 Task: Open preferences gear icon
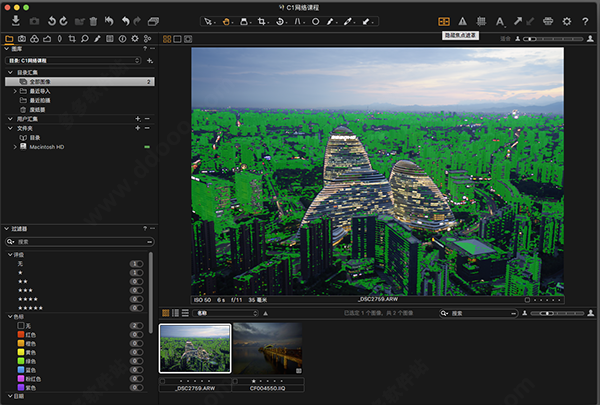[x=566, y=20]
